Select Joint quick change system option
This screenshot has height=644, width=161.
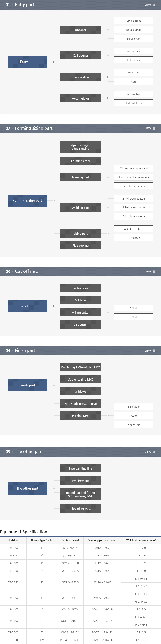[134, 177]
